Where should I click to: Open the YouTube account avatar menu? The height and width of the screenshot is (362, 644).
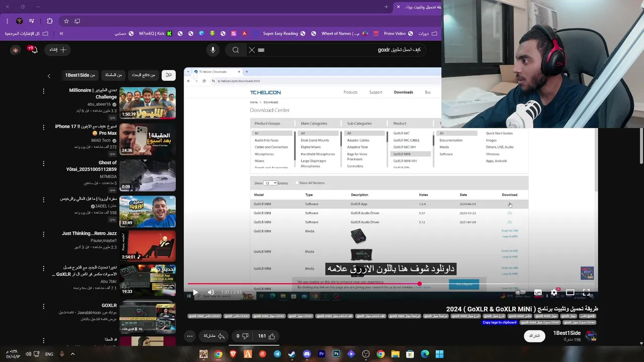point(16,50)
